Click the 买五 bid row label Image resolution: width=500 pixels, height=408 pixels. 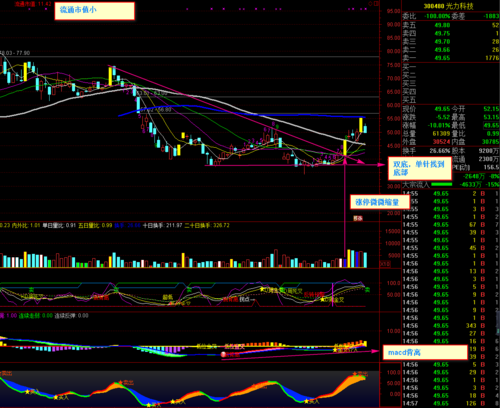point(409,100)
